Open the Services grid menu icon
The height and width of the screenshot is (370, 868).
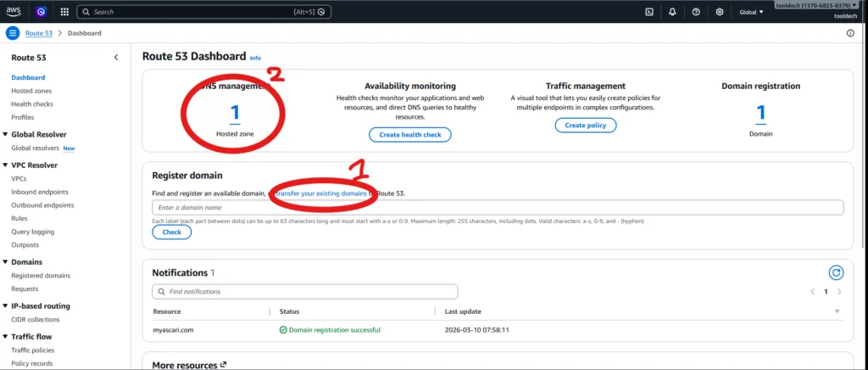[64, 12]
